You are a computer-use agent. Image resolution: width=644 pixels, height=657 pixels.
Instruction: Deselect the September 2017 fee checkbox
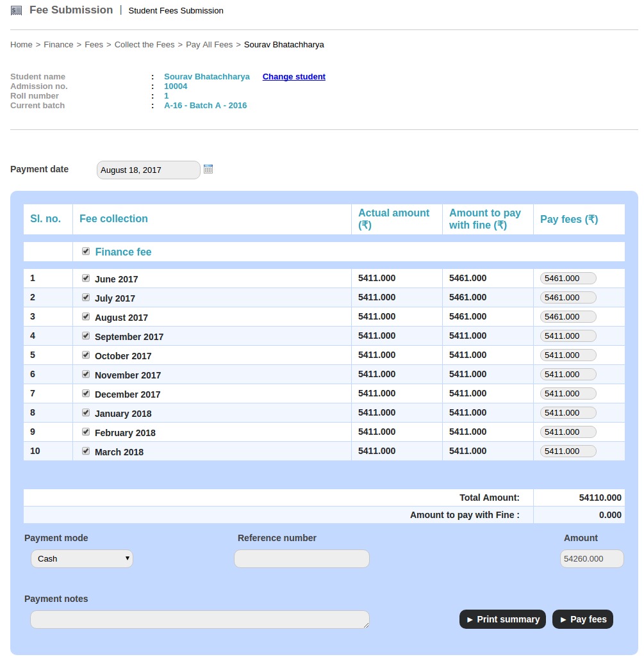click(x=86, y=336)
